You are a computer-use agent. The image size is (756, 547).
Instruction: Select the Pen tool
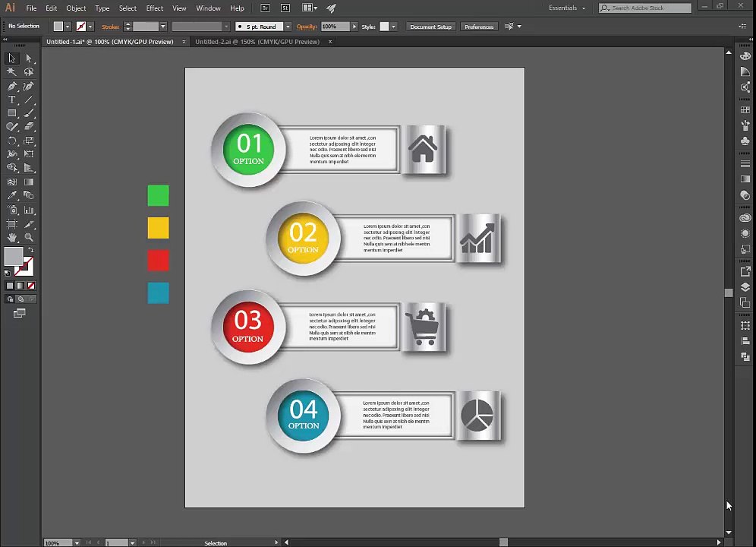point(11,86)
